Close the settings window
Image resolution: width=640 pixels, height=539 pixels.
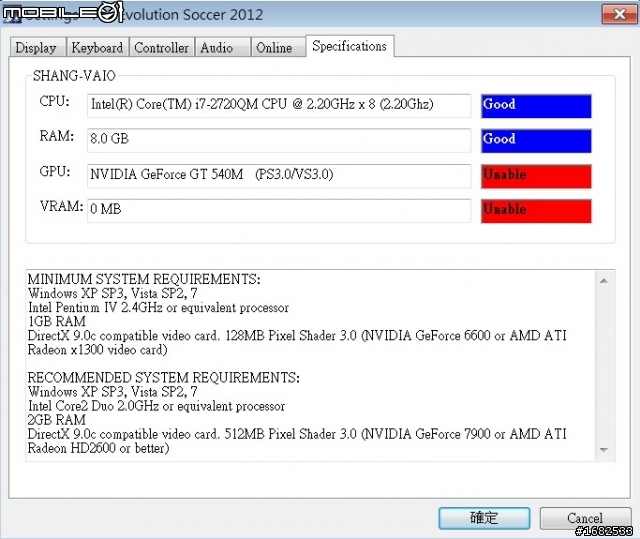pyautogui.click(x=620, y=14)
